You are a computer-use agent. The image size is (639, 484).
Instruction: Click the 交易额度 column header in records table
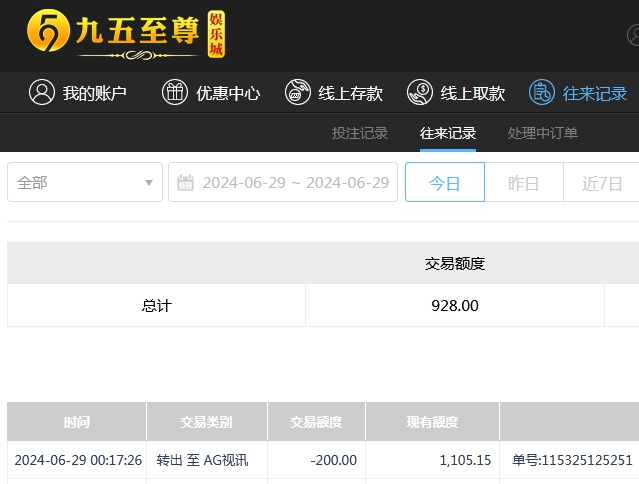click(316, 422)
